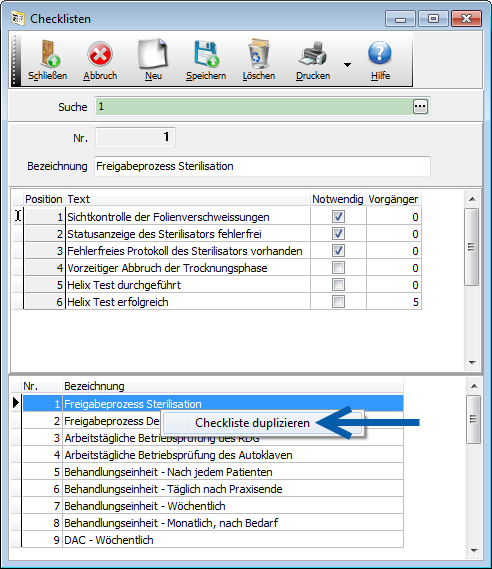Open the Drucken dropdown arrow
This screenshot has width=492, height=569.
pyautogui.click(x=347, y=65)
